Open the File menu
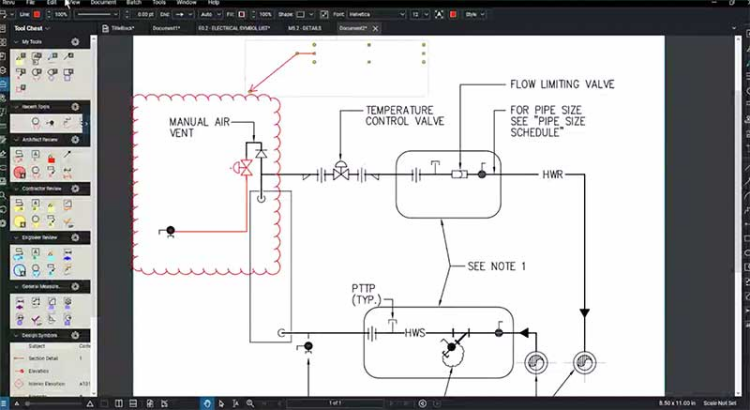Image resolution: width=750 pixels, height=410 pixels. pos(30,2)
